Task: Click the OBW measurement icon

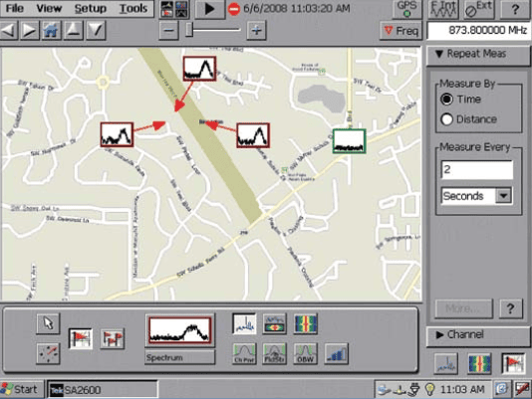Action: coord(306,353)
